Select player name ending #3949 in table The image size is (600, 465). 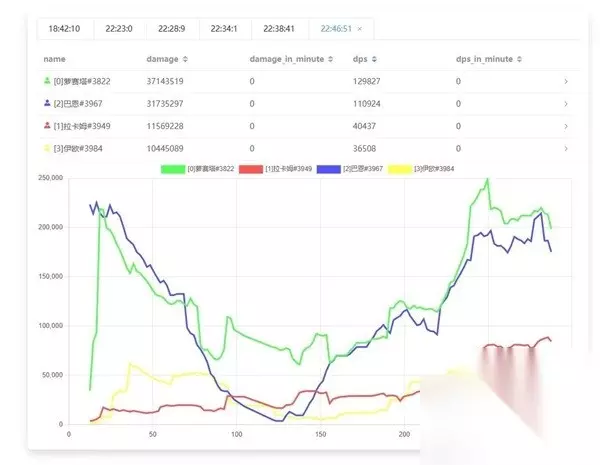(82, 126)
